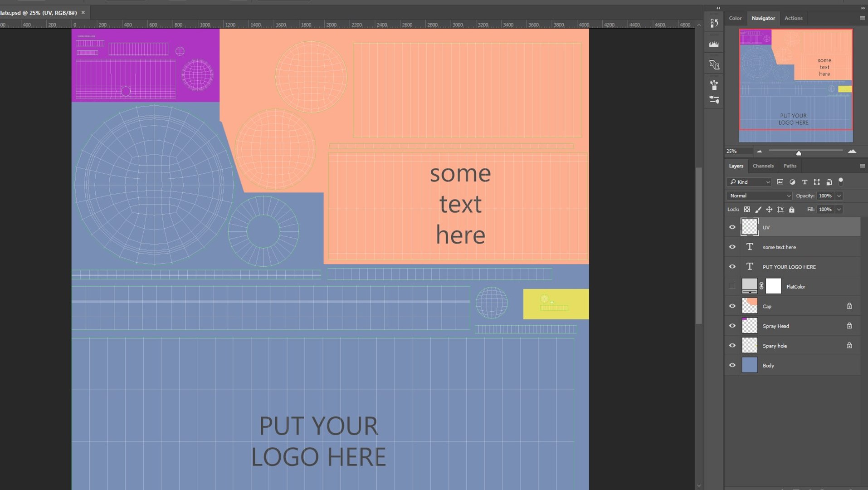Filter layers by type layers icon

[x=805, y=182]
